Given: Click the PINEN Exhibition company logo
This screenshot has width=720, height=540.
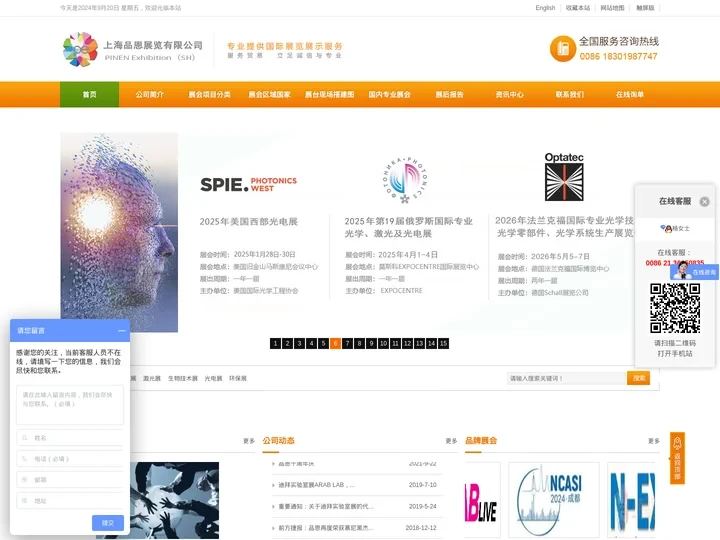Looking at the screenshot, I should tap(132, 49).
